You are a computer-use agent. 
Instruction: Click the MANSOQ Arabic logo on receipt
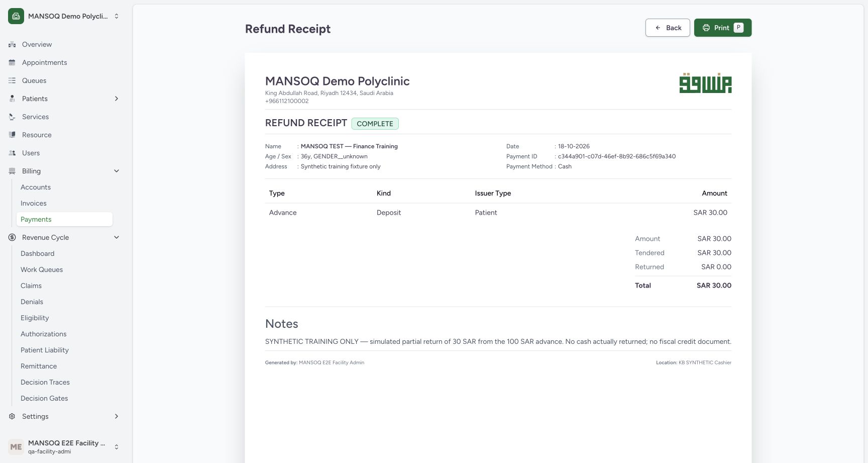(705, 83)
